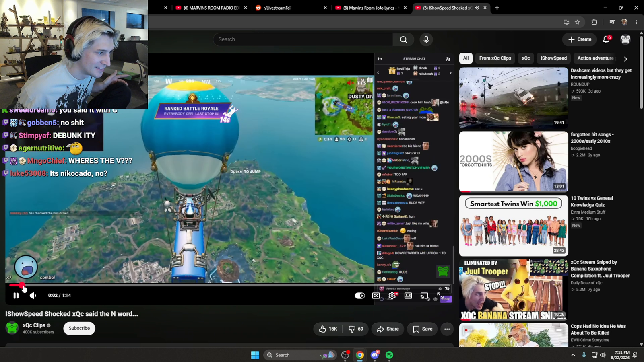Start voice search with the microphone
Image resolution: width=644 pixels, height=362 pixels.
(426, 39)
